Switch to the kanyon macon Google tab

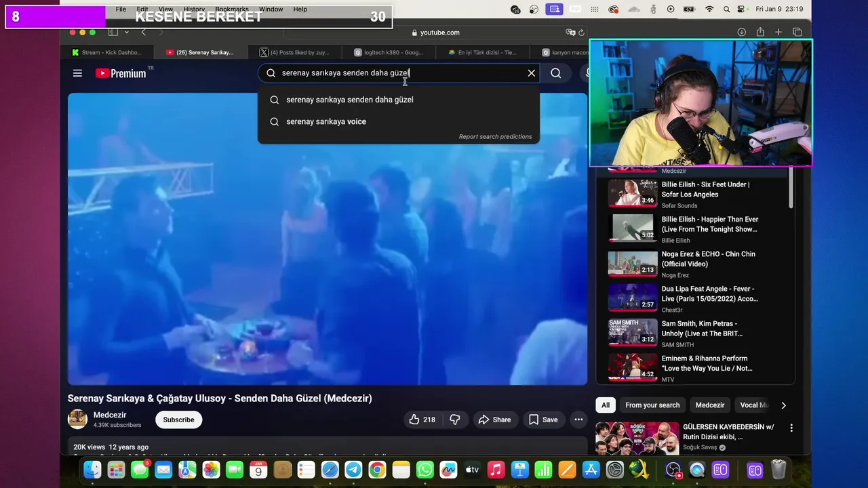coord(565,52)
